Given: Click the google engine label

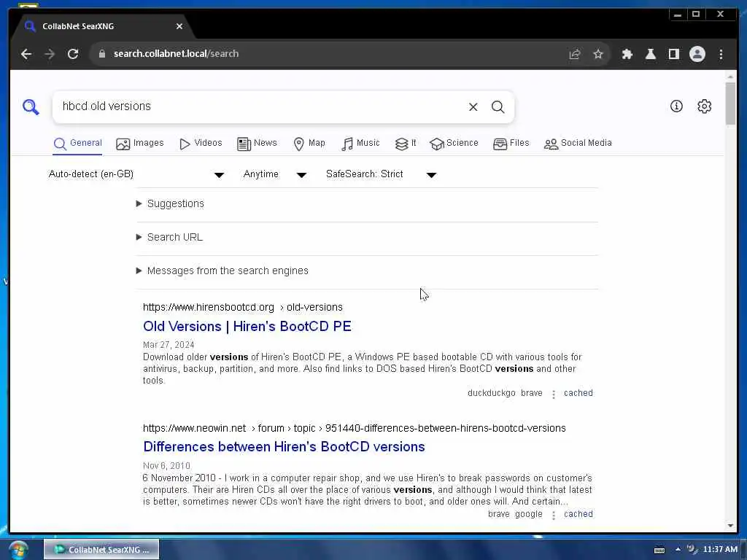Looking at the screenshot, I should 528,514.
